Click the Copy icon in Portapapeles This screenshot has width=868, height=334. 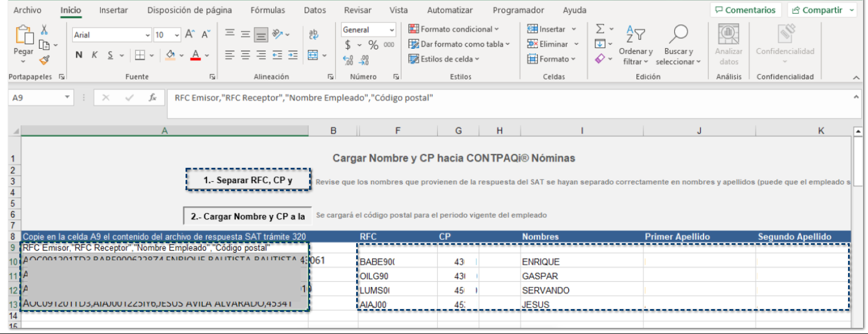click(44, 44)
